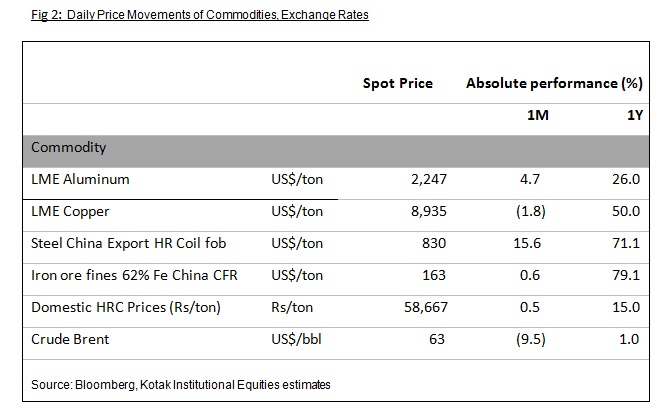Select LME Copper spot price 8,935

pos(428,211)
